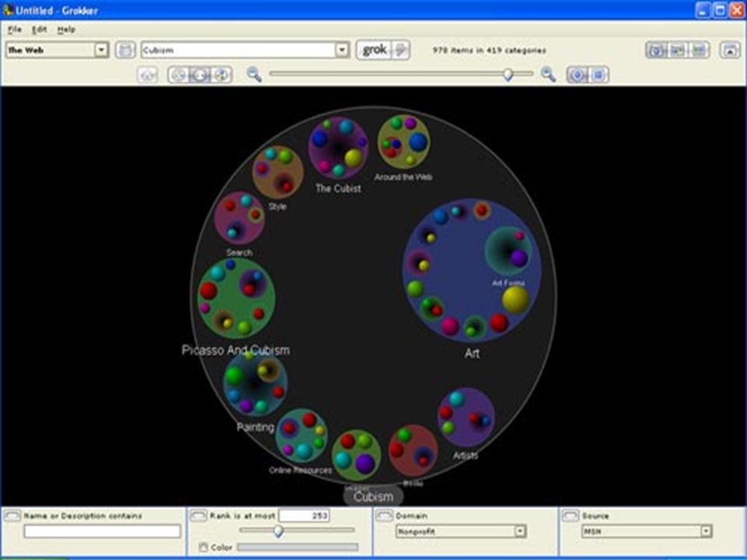
Task: Click the Cubism search query field
Action: (x=239, y=50)
